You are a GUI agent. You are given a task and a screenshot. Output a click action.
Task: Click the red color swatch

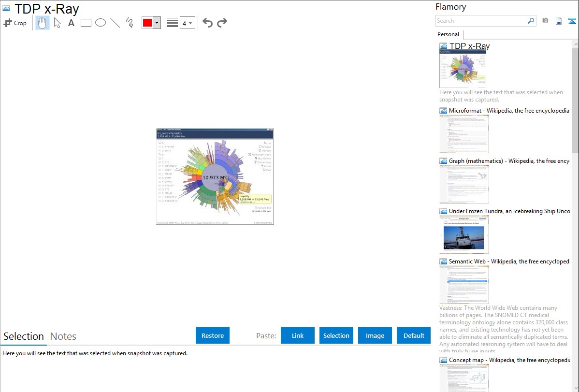point(147,23)
